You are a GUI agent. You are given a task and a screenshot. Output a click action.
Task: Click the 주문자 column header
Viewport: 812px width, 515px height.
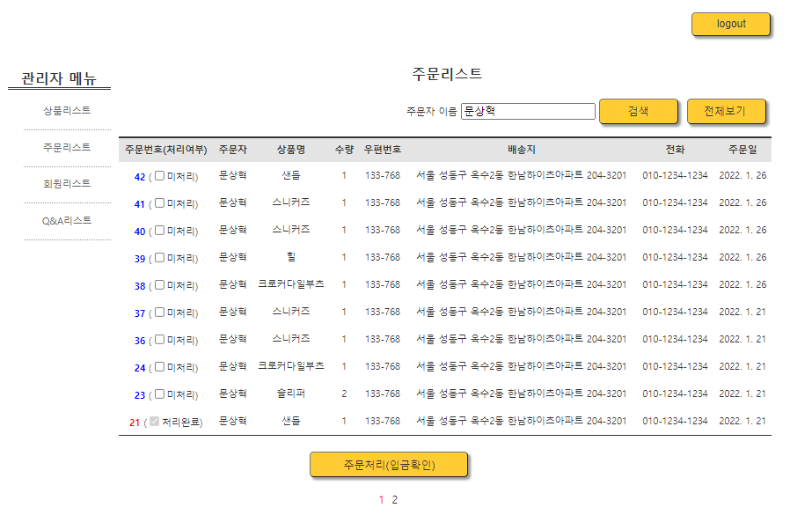tap(232, 150)
